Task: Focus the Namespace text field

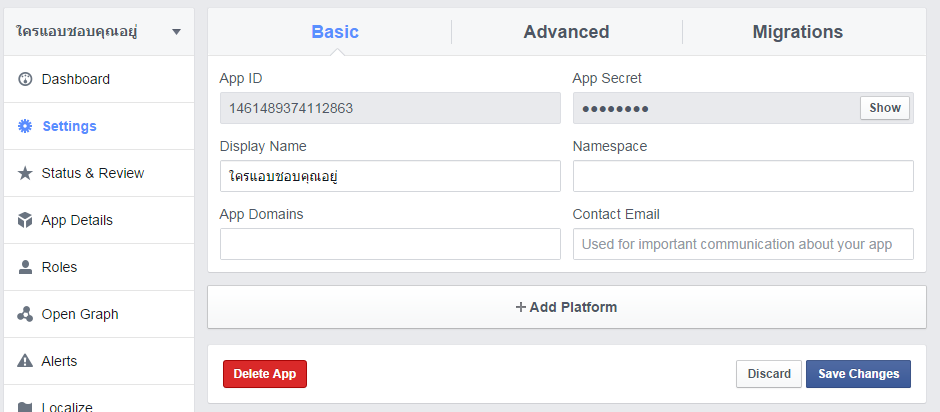Action: tap(743, 176)
